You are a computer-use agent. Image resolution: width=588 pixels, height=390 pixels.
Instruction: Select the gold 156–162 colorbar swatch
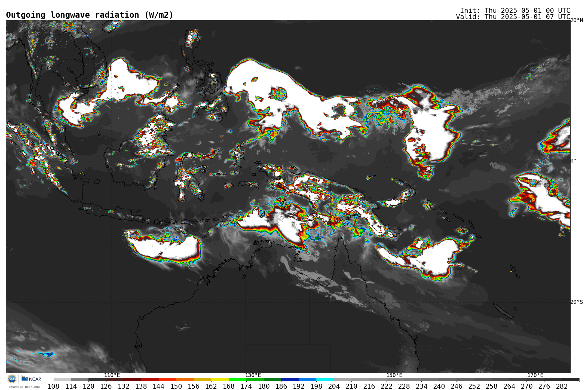coord(202,379)
